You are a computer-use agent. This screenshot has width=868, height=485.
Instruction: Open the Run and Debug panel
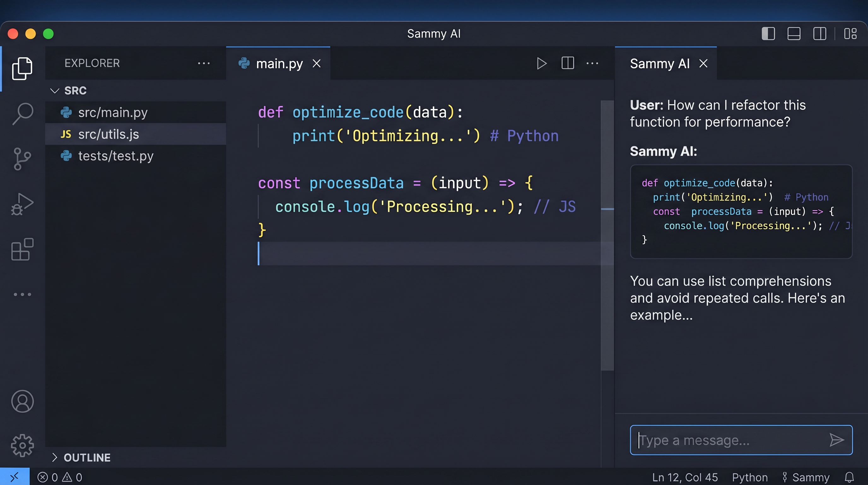[x=22, y=203]
